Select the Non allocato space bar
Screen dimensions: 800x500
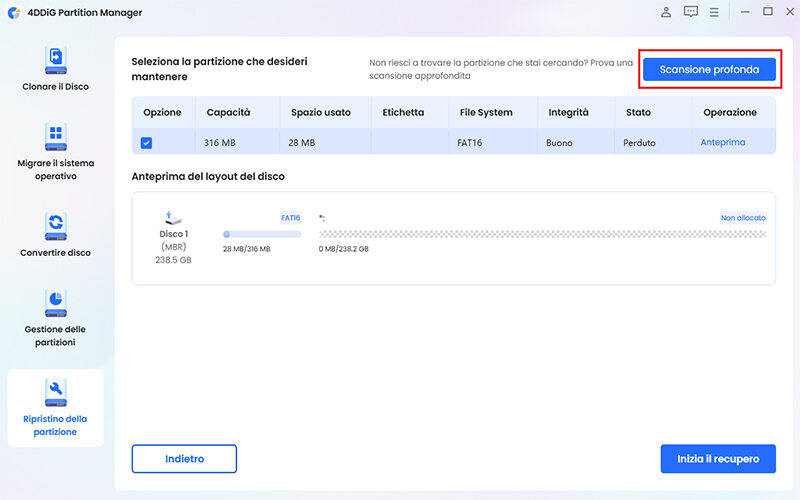pyautogui.click(x=542, y=234)
